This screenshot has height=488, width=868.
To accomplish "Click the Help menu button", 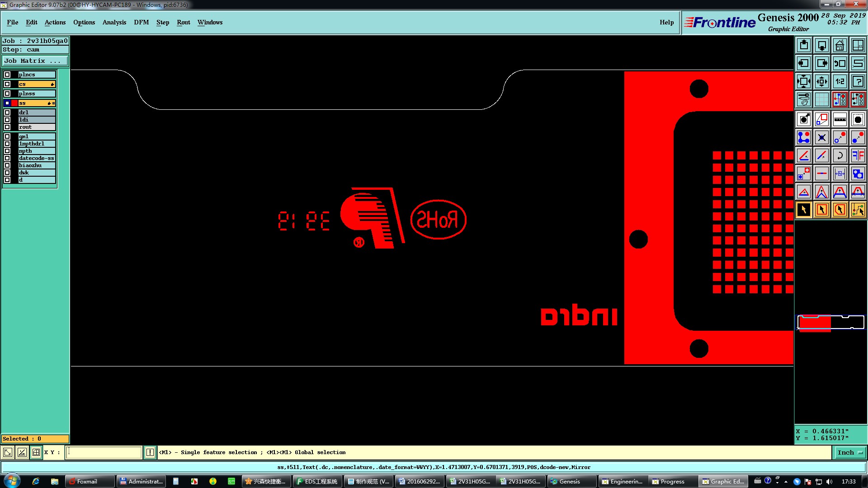I will point(666,22).
